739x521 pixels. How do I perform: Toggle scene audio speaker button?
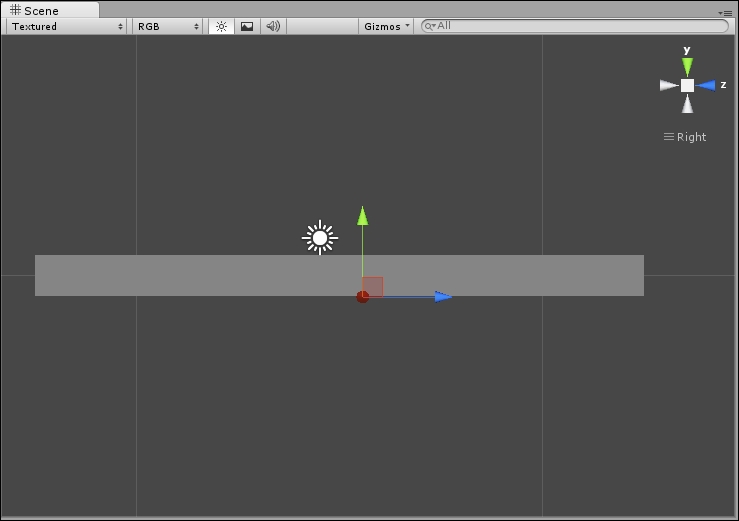(x=273, y=26)
